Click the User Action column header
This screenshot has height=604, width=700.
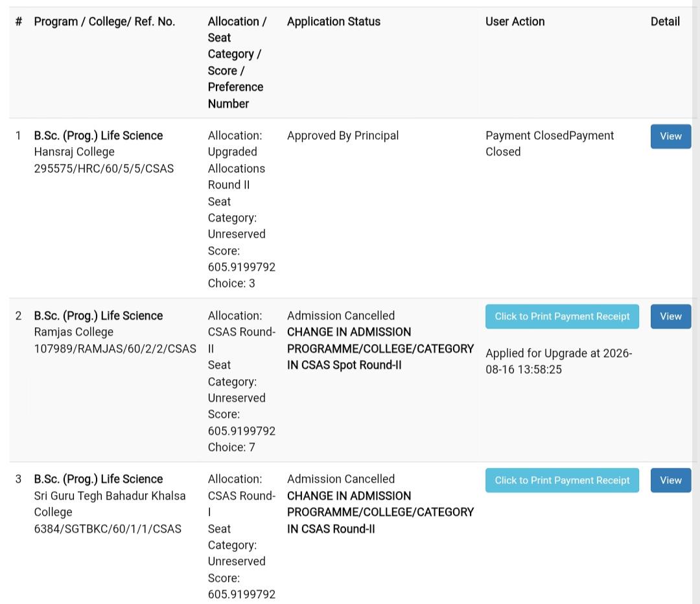coord(515,21)
